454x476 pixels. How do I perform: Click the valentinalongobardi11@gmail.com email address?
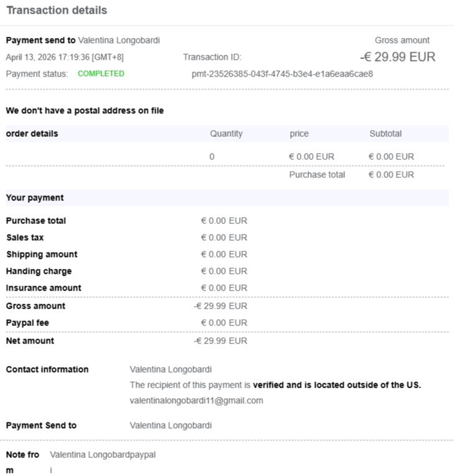[196, 401]
